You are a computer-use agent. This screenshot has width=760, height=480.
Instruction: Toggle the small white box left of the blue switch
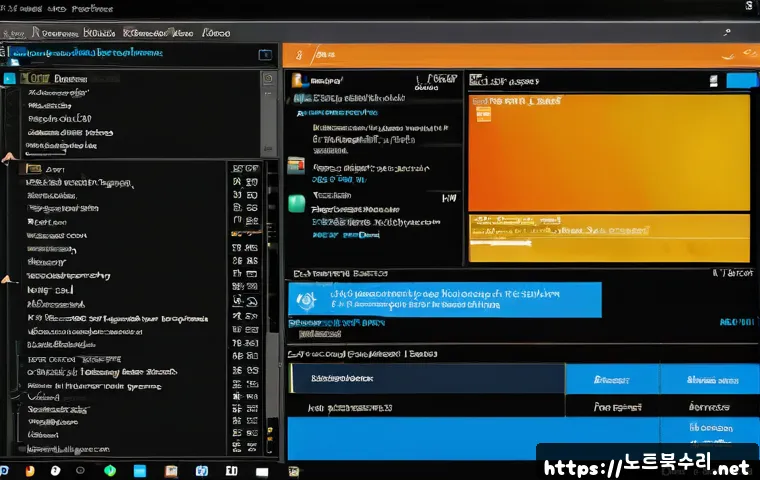(713, 80)
